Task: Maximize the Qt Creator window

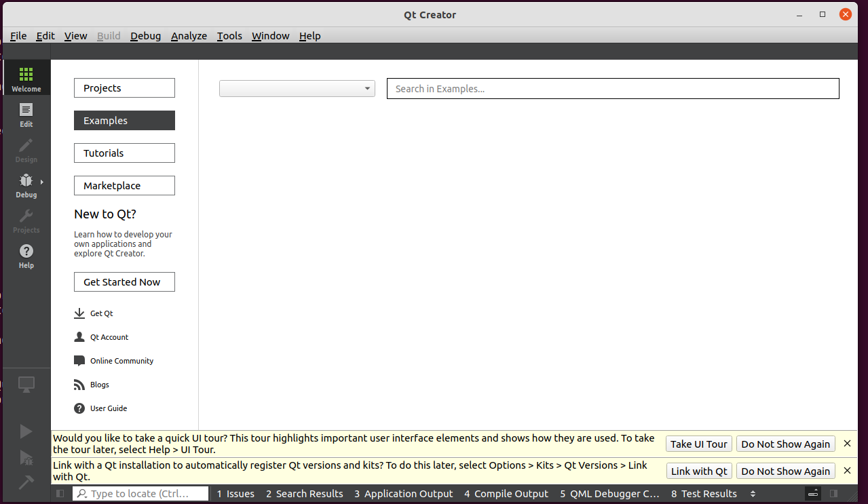Action: click(823, 14)
